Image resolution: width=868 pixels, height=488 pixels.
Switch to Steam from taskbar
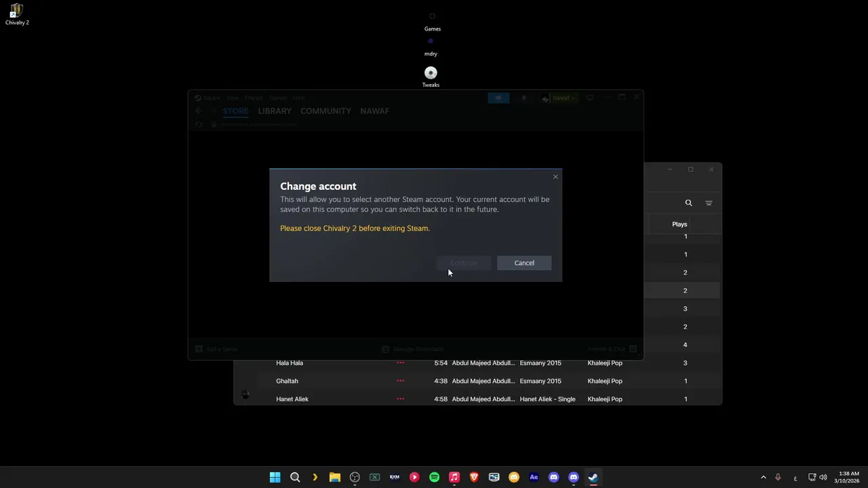(593, 477)
